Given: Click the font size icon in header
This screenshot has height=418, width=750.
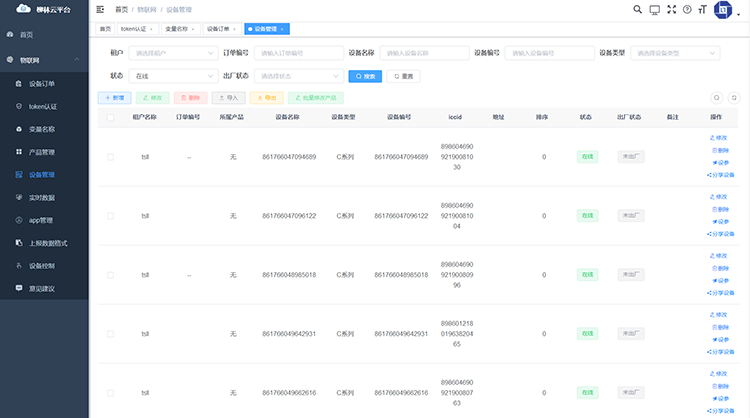Looking at the screenshot, I should [703, 9].
